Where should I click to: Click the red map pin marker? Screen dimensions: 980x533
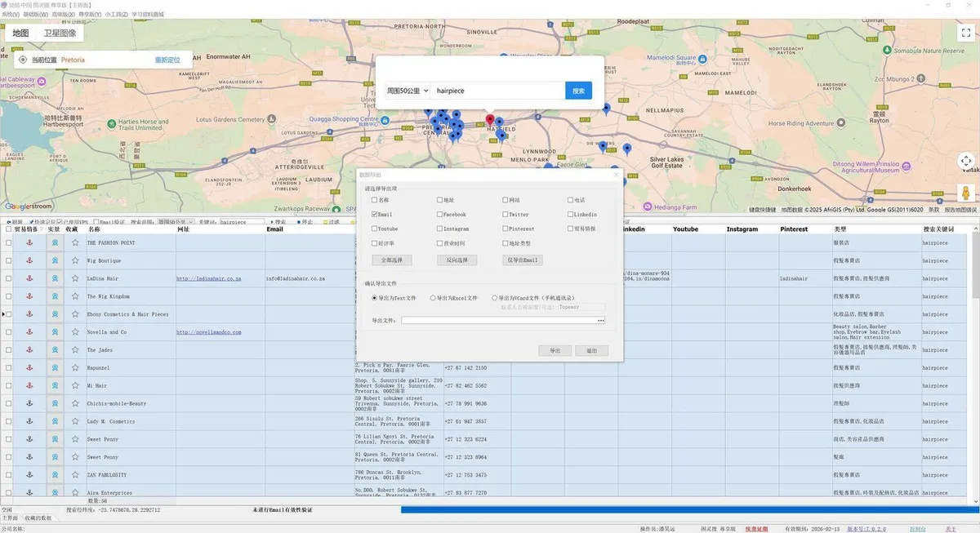click(x=490, y=121)
